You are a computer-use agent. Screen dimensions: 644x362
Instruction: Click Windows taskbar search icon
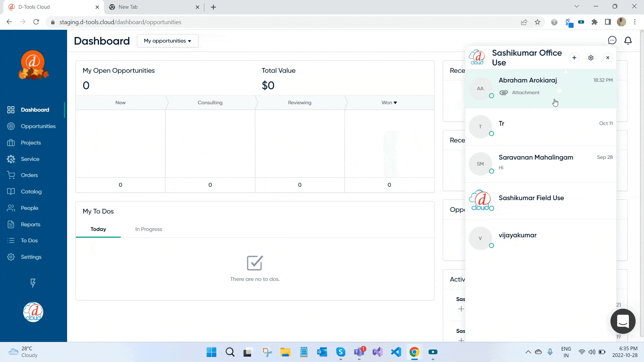230,352
